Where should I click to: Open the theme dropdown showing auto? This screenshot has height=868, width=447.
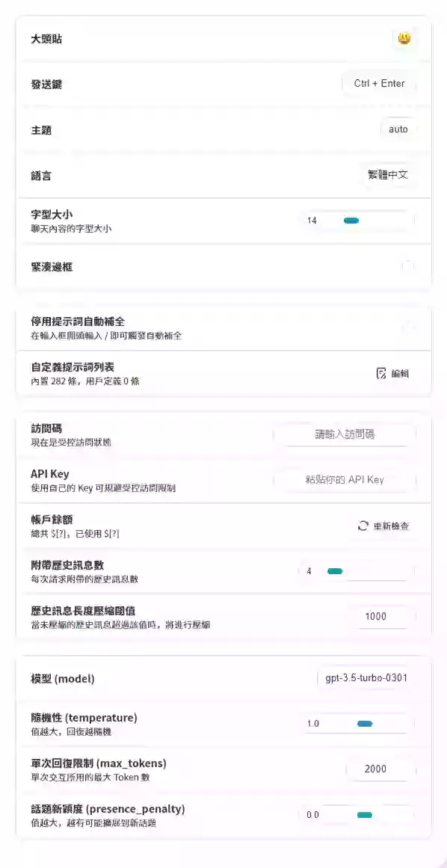[x=398, y=129]
